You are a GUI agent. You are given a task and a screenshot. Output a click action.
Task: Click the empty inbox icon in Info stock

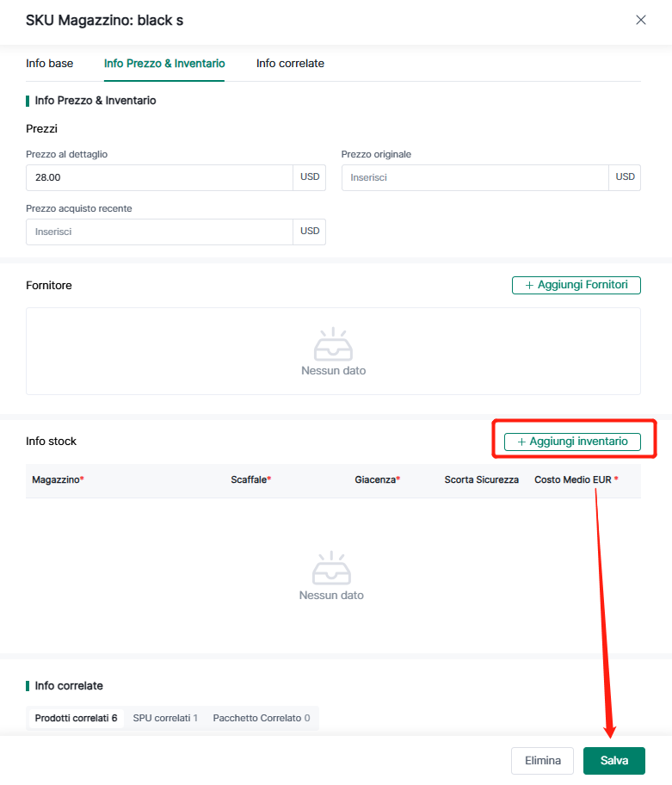[x=331, y=568]
